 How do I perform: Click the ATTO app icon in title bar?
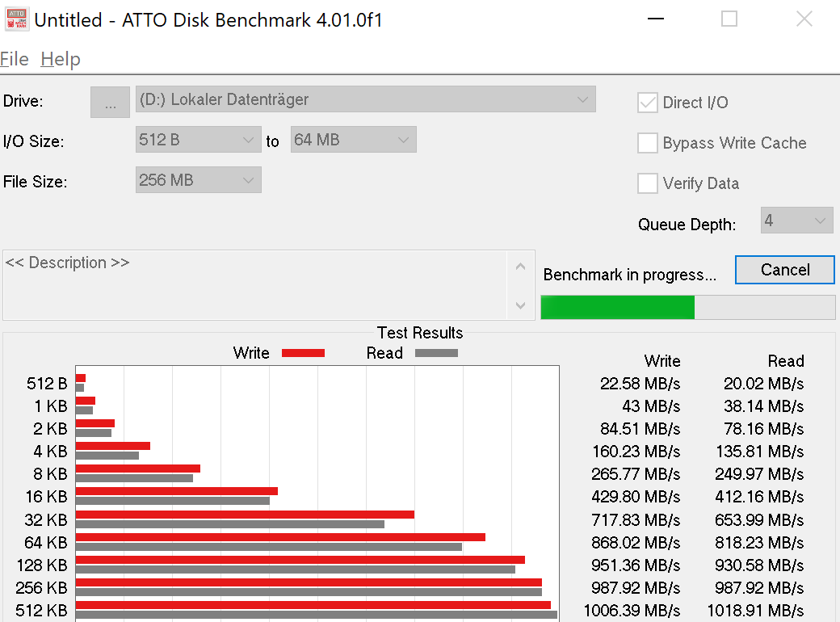pyautogui.click(x=17, y=19)
